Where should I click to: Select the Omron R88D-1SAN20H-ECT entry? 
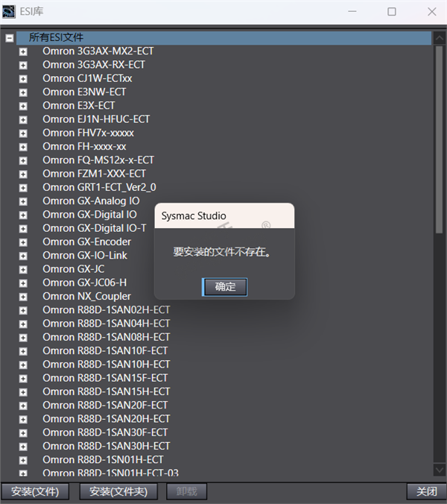107,419
